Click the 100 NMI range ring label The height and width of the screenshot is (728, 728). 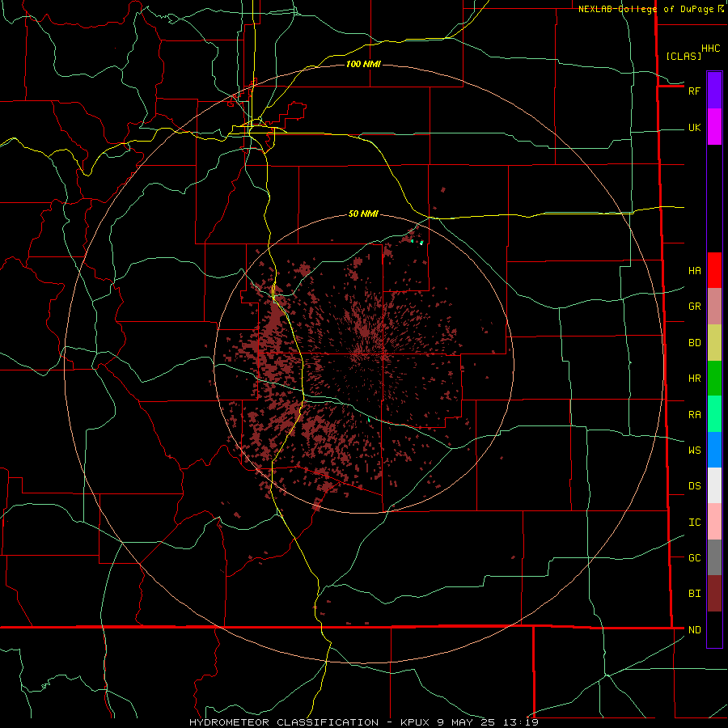pos(363,64)
